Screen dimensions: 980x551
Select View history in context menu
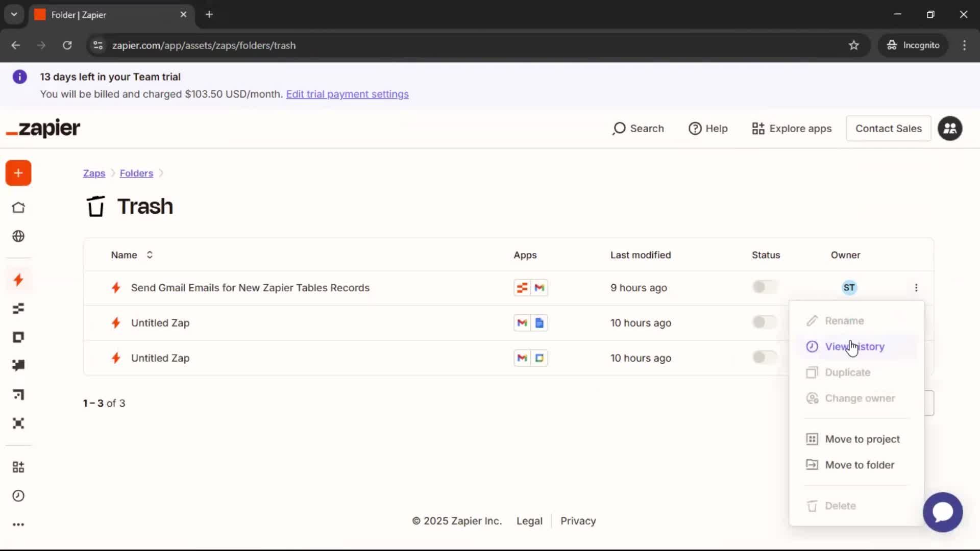tap(856, 346)
